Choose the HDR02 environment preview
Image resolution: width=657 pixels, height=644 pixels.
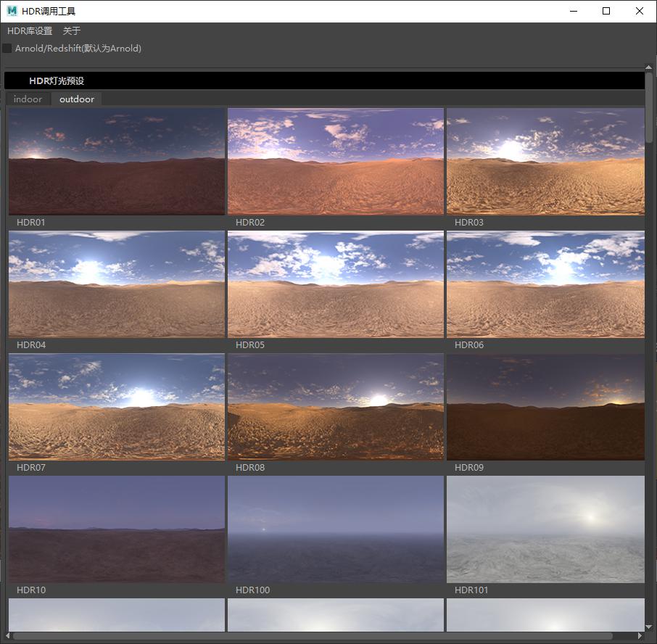pos(336,162)
